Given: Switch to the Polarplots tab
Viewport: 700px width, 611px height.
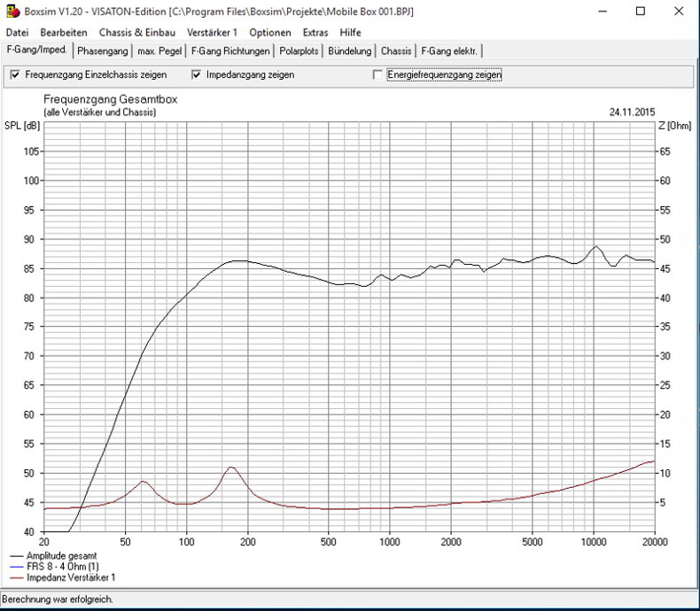Looking at the screenshot, I should [299, 51].
